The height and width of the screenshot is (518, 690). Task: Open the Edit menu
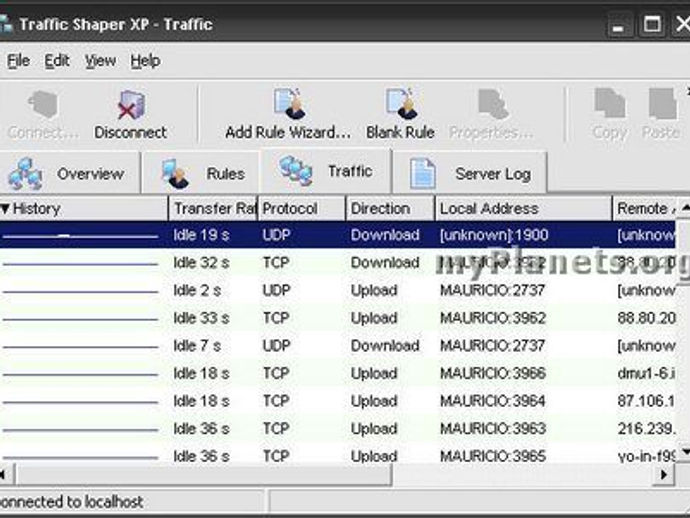point(57,61)
